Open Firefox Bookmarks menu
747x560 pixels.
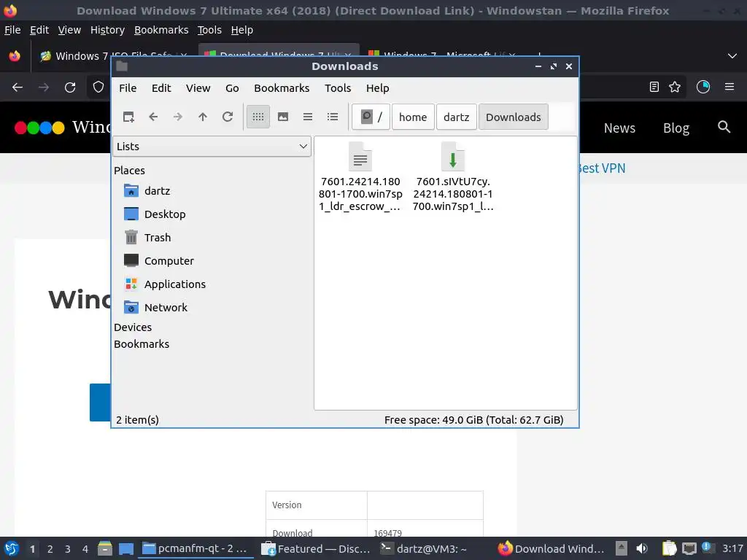pos(161,30)
